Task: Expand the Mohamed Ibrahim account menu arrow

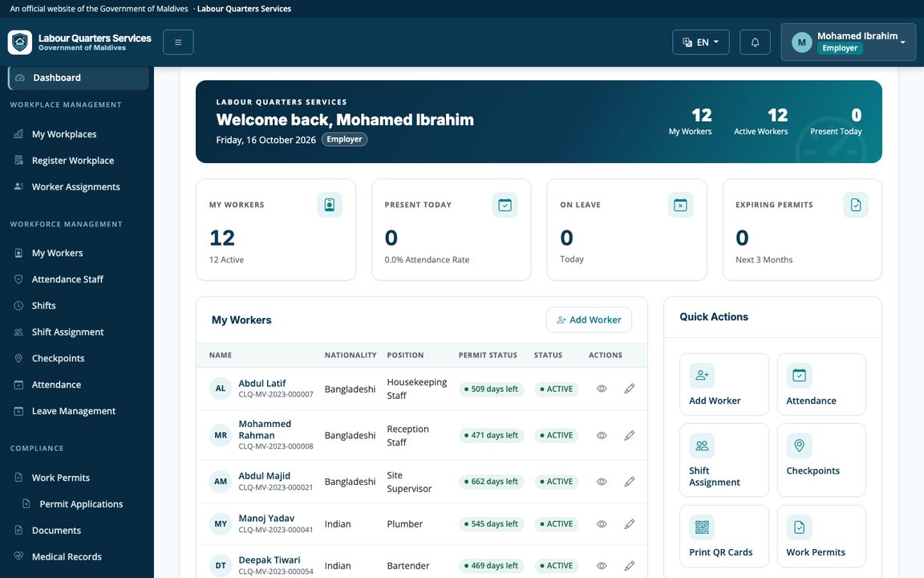Action: click(903, 43)
